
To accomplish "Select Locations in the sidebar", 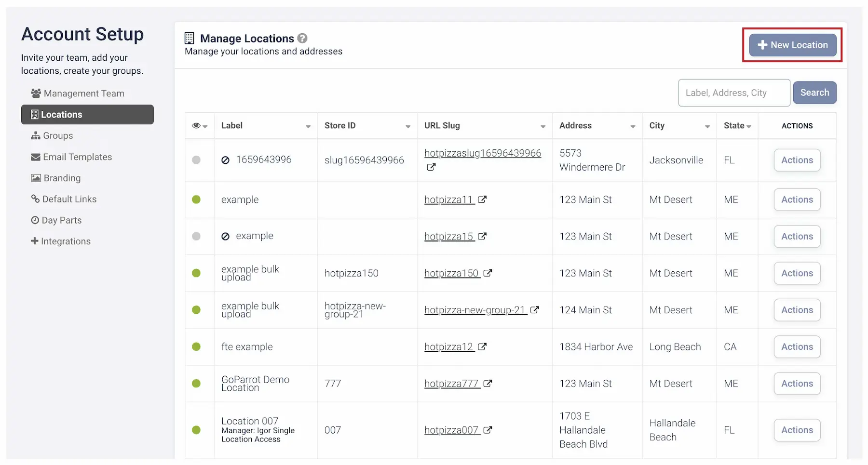I will pyautogui.click(x=87, y=115).
